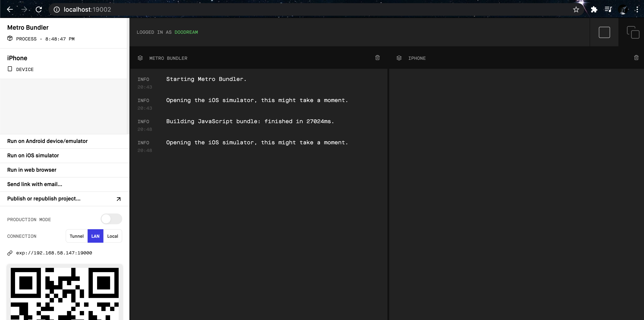The width and height of the screenshot is (644, 320).
Task: Run on Android device/emulator
Action: pos(47,141)
